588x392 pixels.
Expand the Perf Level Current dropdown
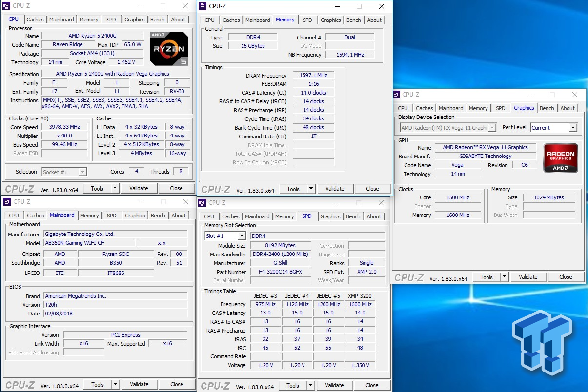[572, 128]
